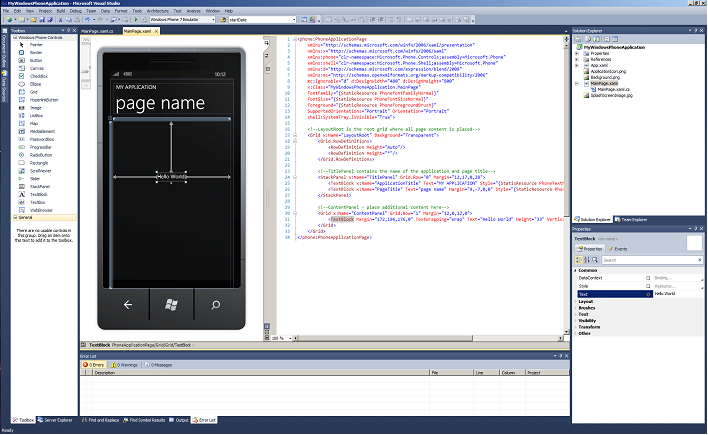Open the Windows Phone 7 Emulator target dropdown
This screenshot has width=708, height=435.
click(x=213, y=20)
